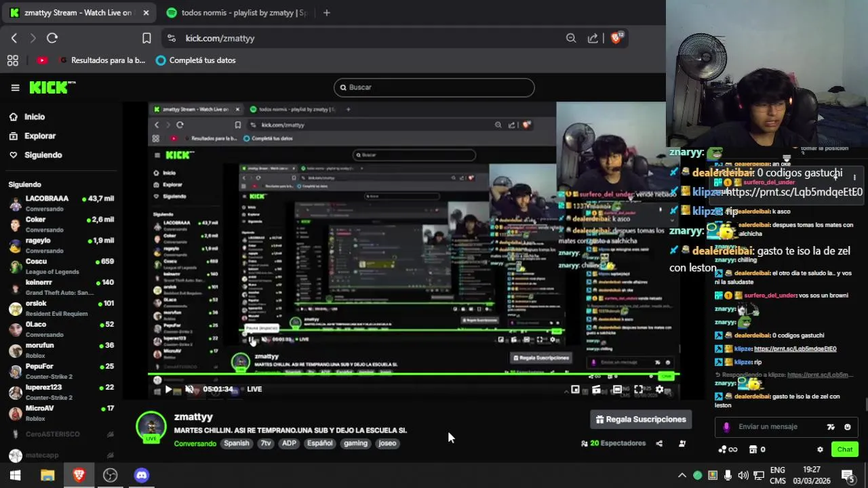The width and height of the screenshot is (868, 488).
Task: Open rageylo channel in following list
Action: [61, 245]
